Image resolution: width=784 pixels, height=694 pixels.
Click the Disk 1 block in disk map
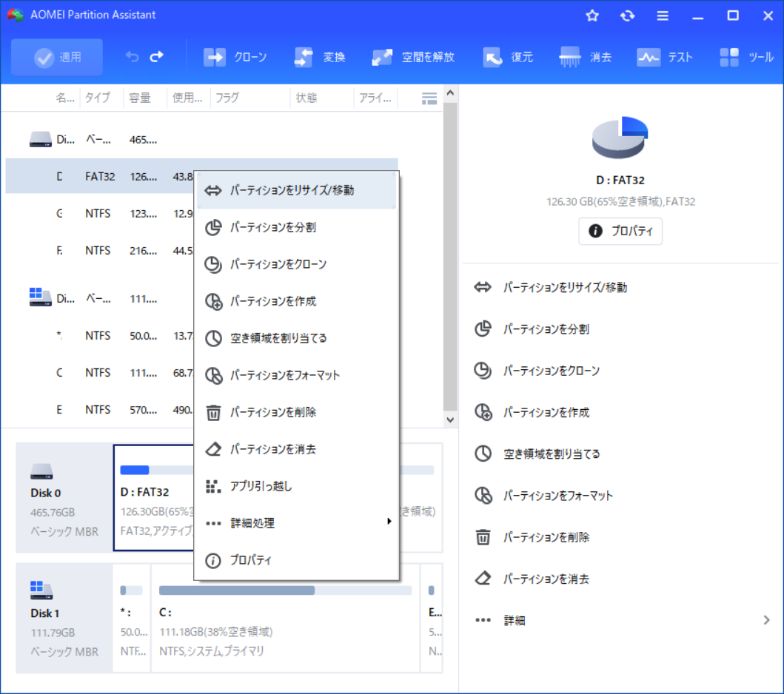(64, 618)
